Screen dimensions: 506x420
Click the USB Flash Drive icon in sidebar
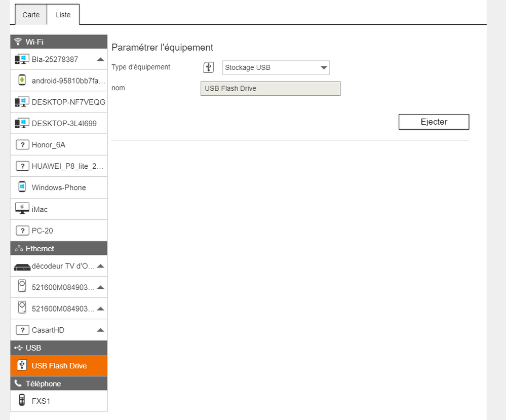point(22,365)
